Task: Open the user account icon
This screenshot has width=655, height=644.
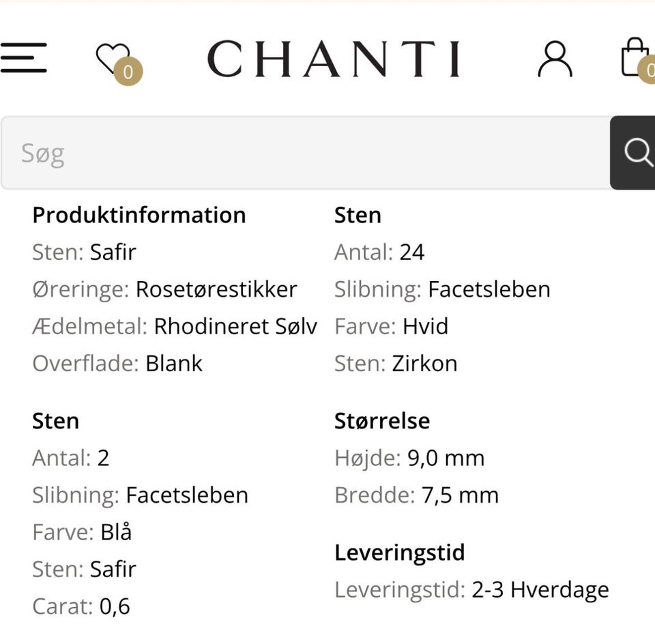Action: (555, 59)
